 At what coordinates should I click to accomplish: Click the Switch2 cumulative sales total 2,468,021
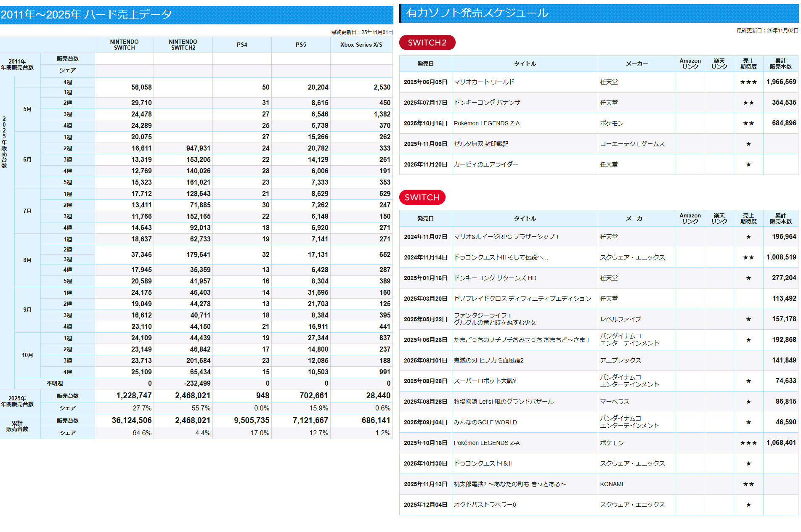pyautogui.click(x=192, y=421)
